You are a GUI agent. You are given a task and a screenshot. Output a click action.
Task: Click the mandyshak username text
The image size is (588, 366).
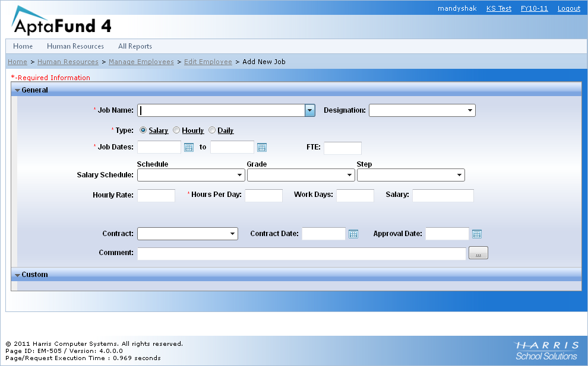click(x=457, y=8)
